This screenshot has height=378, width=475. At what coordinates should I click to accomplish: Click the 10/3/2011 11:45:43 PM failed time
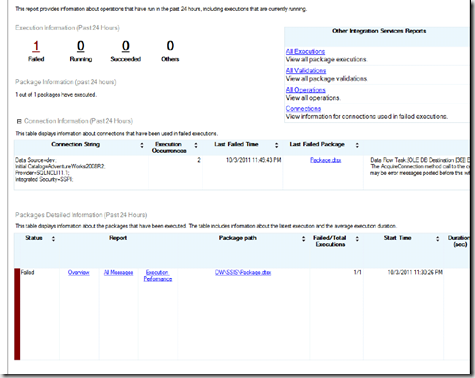tap(254, 160)
